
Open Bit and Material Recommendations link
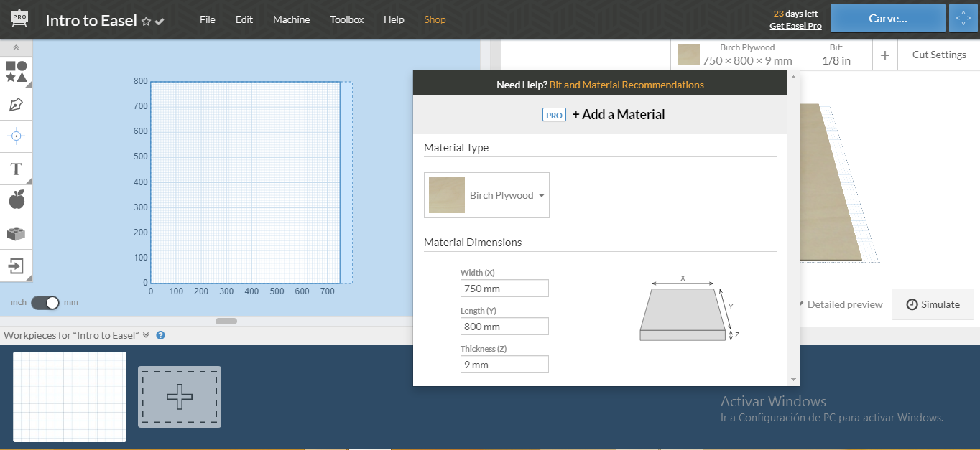(627, 85)
